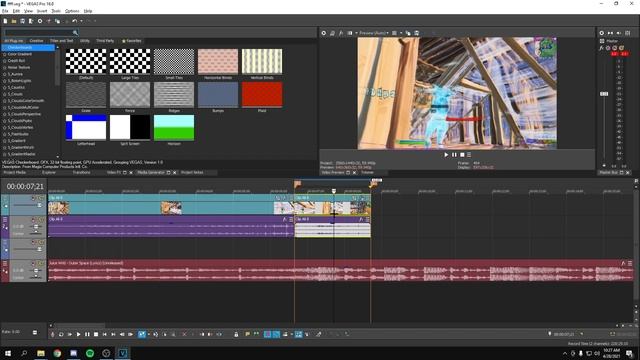This screenshot has width=640, height=360.
Task: Undo the last action
Action: tap(75, 21)
